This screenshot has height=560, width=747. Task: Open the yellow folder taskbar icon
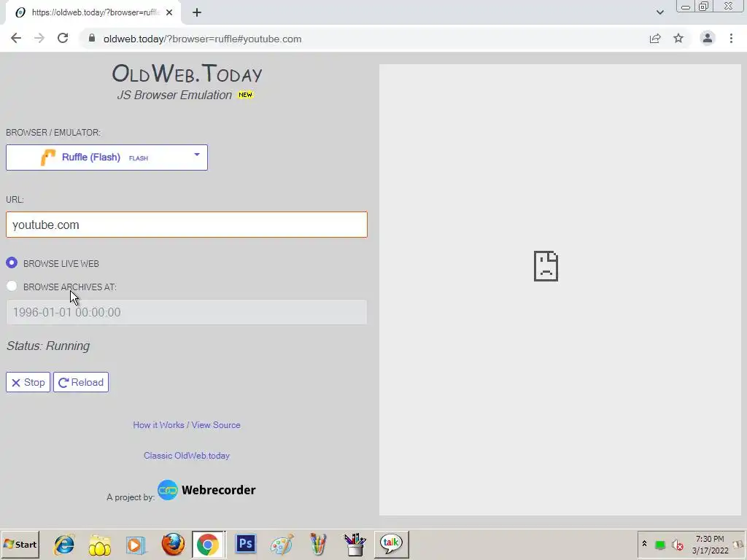coord(99,545)
